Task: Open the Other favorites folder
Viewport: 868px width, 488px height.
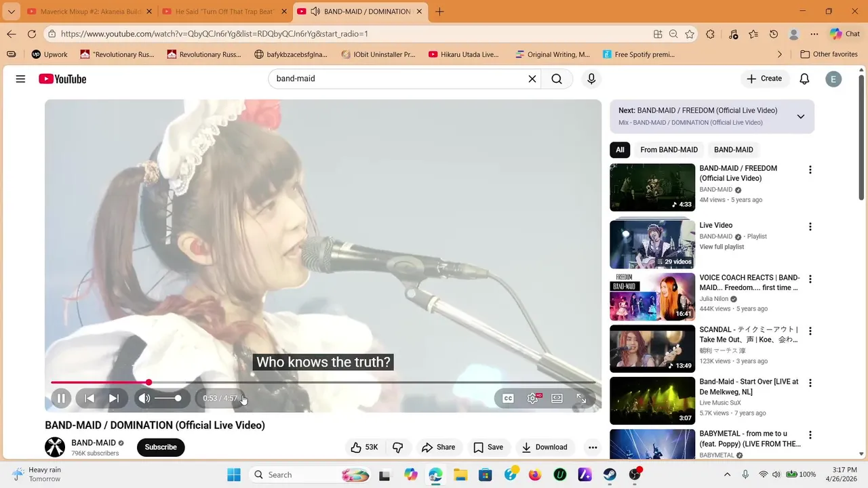Action: 829,54
